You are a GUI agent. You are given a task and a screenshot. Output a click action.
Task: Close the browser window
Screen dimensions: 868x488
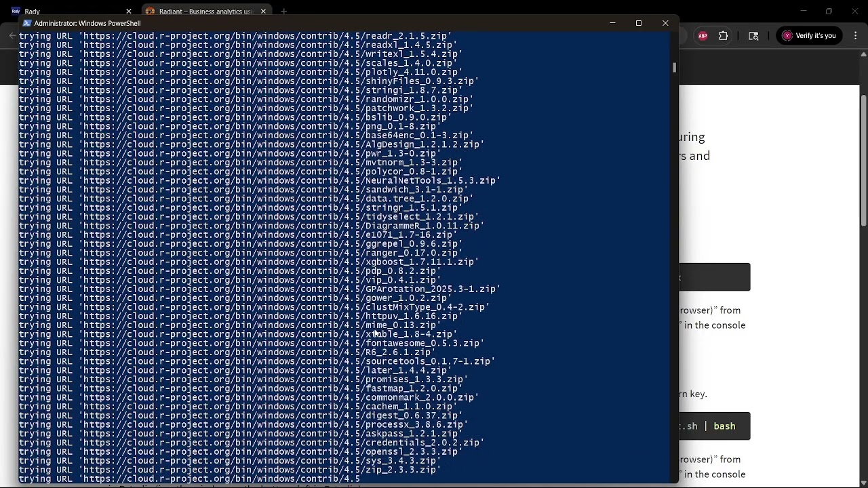click(x=854, y=12)
